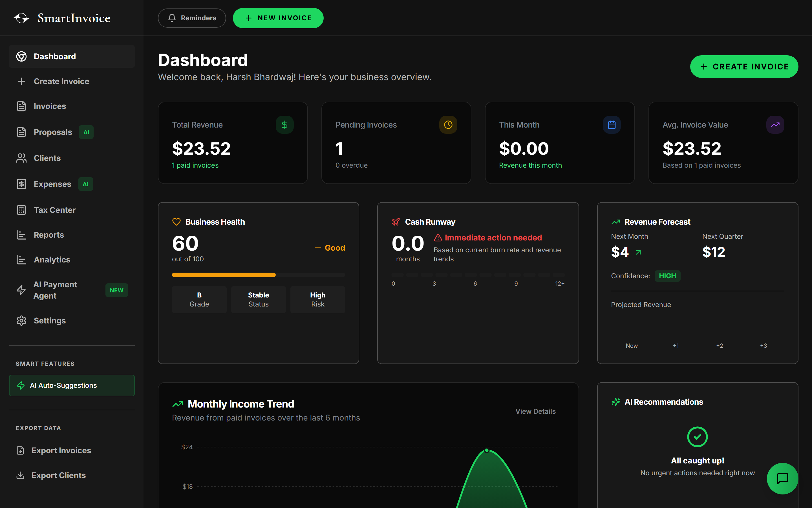Click the CREATE INVOICE button
This screenshot has width=812, height=508.
point(744,67)
